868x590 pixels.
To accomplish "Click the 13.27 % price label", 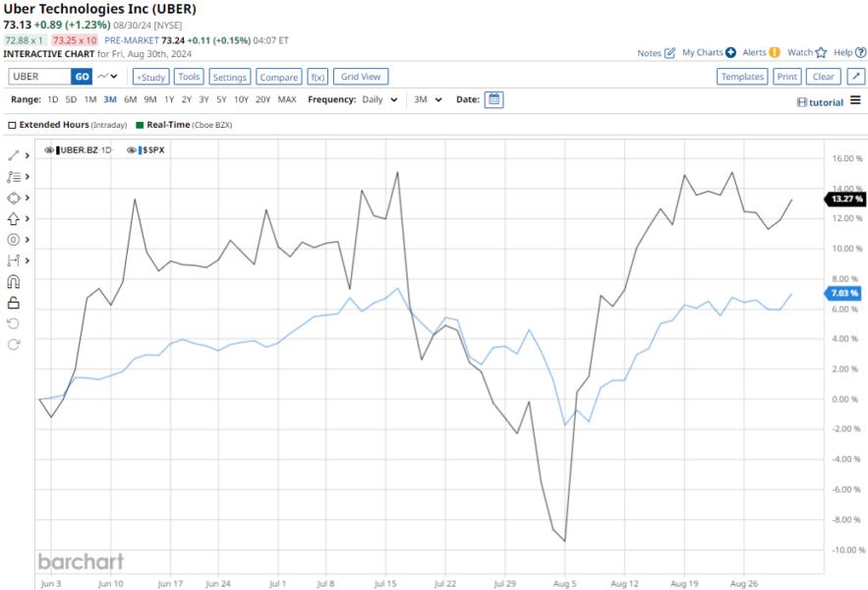I will tap(845, 199).
